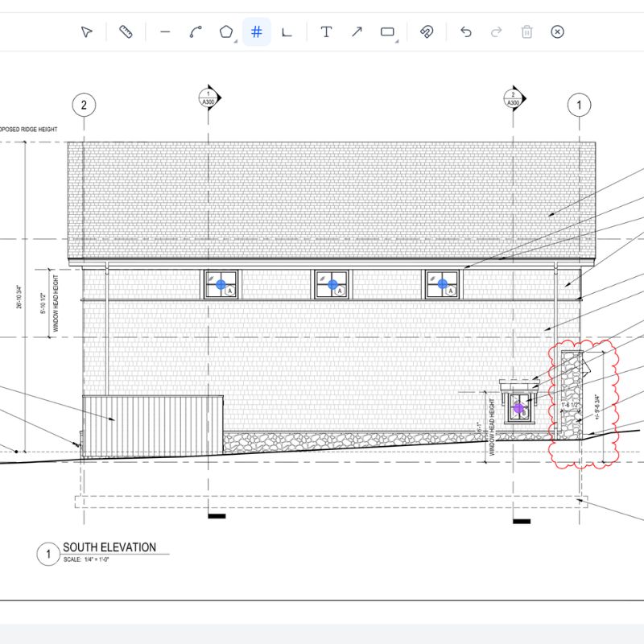Undo the last markup action
The height and width of the screenshot is (644, 644).
coord(465,32)
